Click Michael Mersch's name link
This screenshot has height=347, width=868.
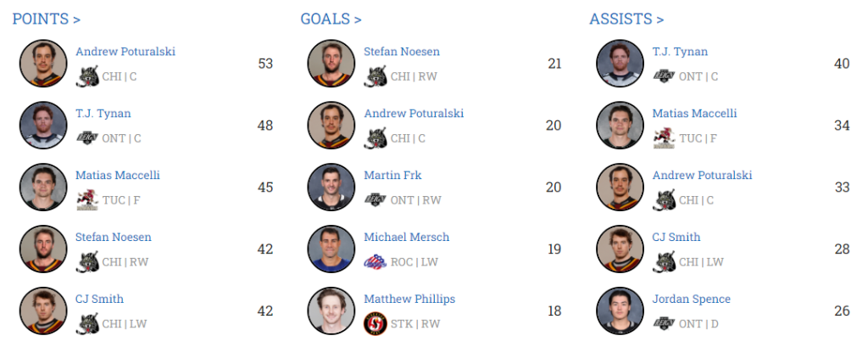point(406,237)
